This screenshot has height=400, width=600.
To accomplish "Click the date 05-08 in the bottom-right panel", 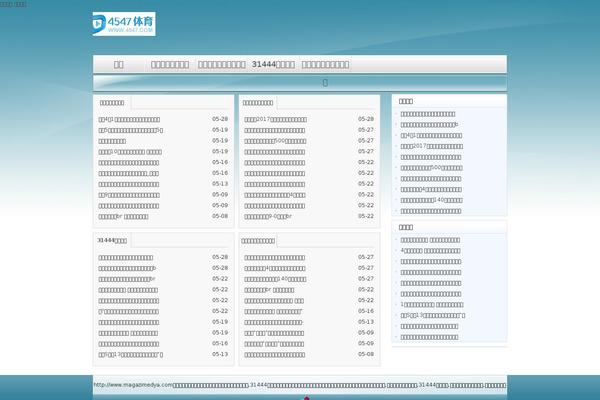I will click(366, 354).
